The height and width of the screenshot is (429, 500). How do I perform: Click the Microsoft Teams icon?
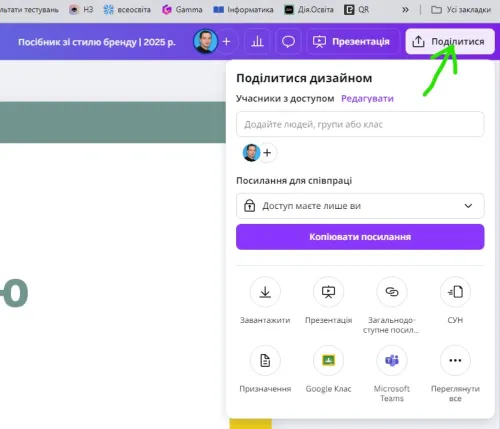pos(392,360)
